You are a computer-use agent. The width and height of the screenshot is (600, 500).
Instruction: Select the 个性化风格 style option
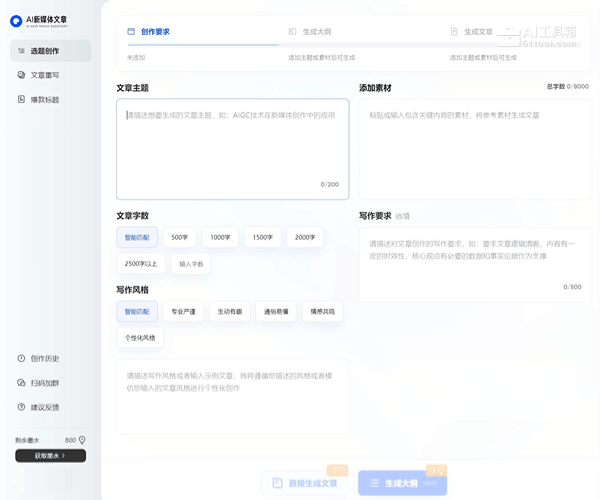[x=140, y=337]
